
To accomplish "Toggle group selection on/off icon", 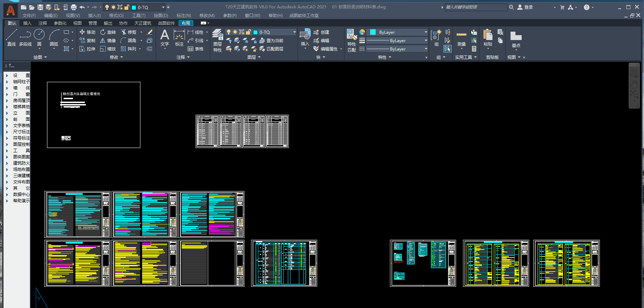I will pos(448,49).
